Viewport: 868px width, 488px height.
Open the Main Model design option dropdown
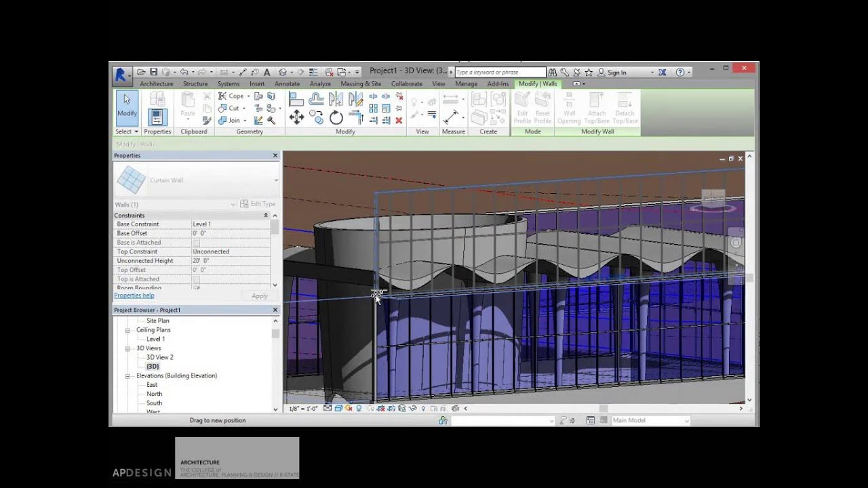click(686, 421)
